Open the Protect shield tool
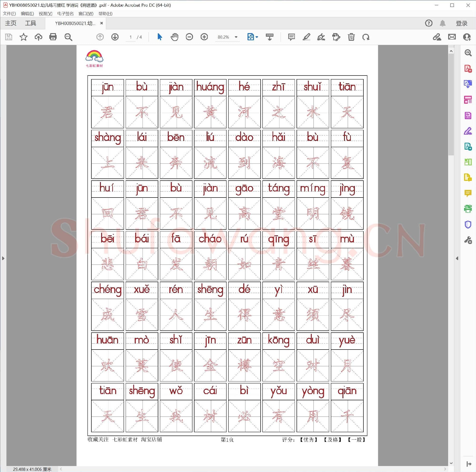The height and width of the screenshot is (472, 476). coord(468,224)
